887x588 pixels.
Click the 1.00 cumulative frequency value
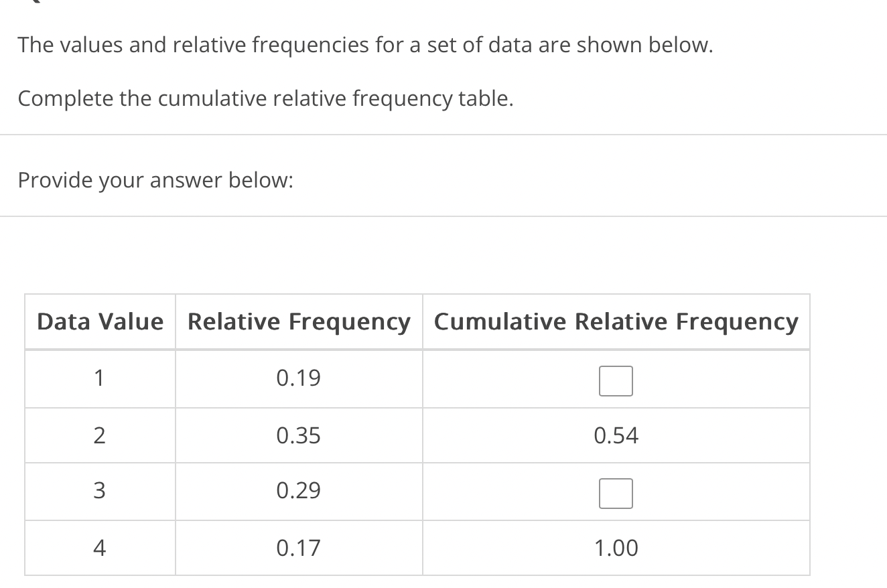[x=616, y=548]
